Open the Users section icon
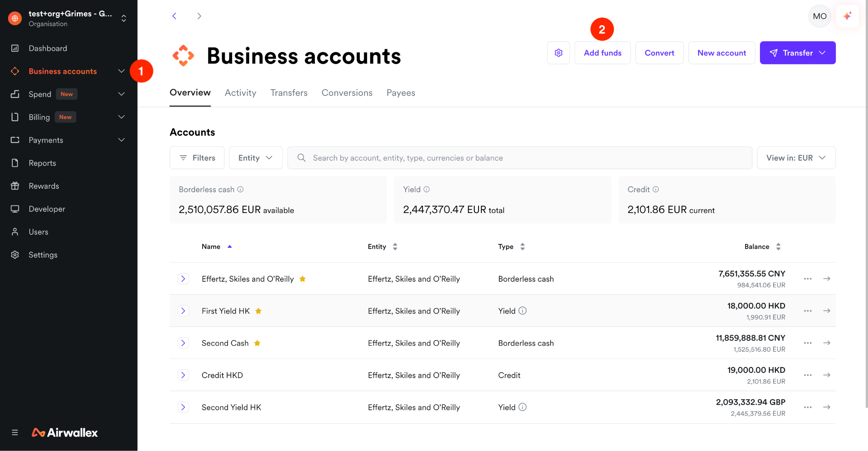868x451 pixels. (15, 232)
